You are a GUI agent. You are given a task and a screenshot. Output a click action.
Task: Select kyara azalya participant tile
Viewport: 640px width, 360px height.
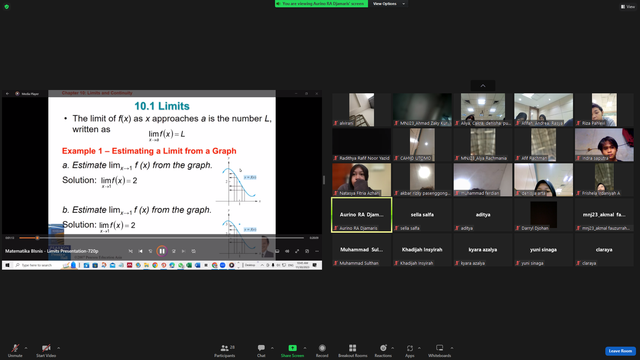[x=483, y=250]
